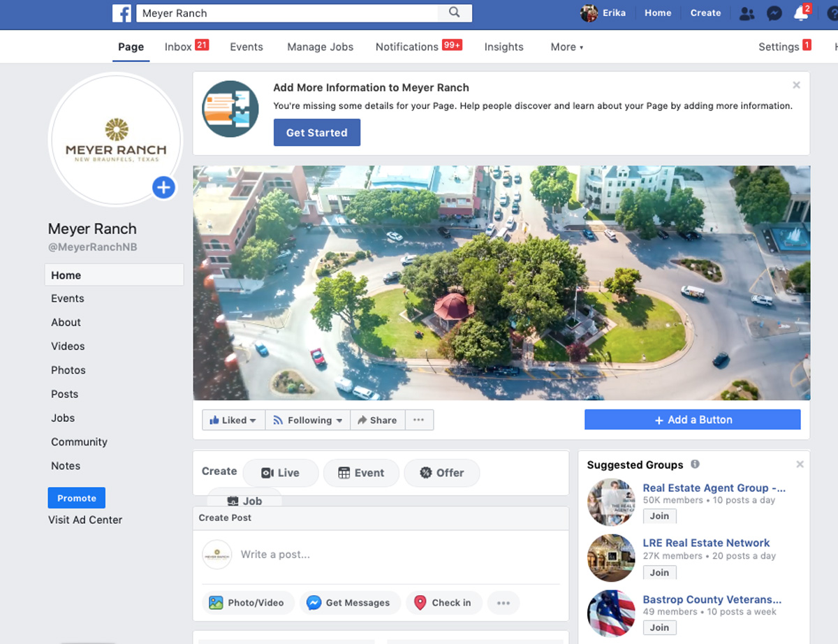The image size is (838, 644).
Task: Open the Messenger icon in top bar
Action: pos(774,13)
